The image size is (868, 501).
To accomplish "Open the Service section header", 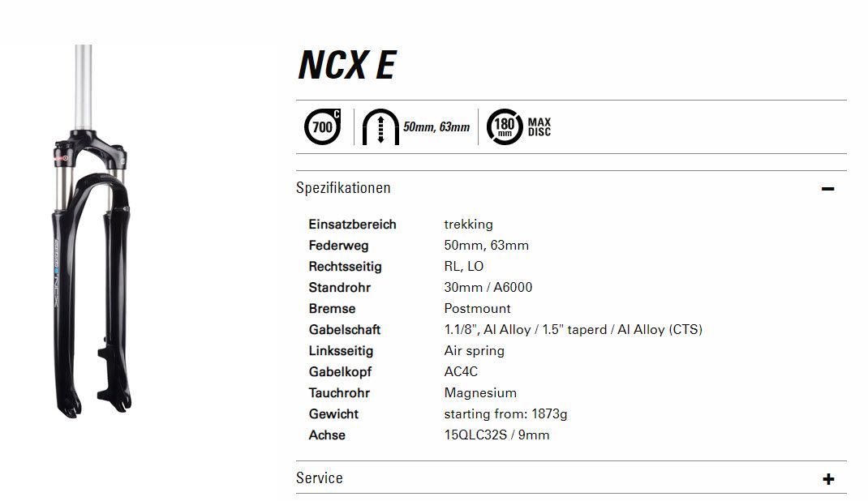I will pyautogui.click(x=571, y=477).
